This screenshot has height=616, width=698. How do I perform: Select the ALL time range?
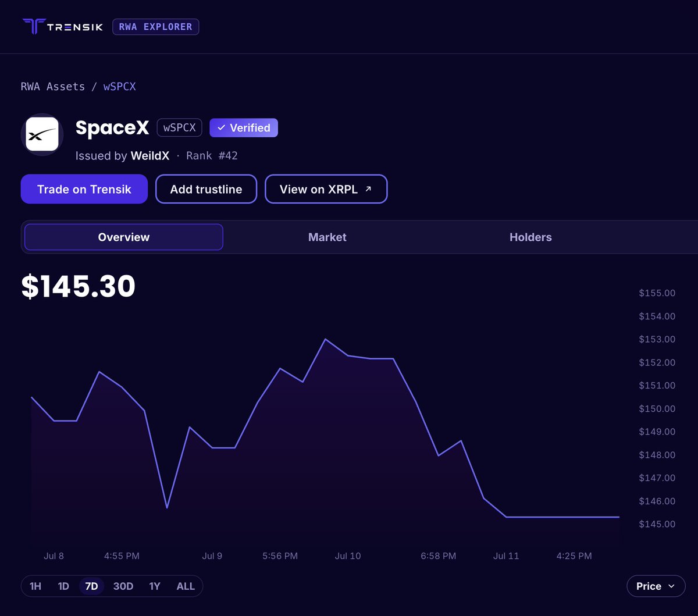point(186,586)
